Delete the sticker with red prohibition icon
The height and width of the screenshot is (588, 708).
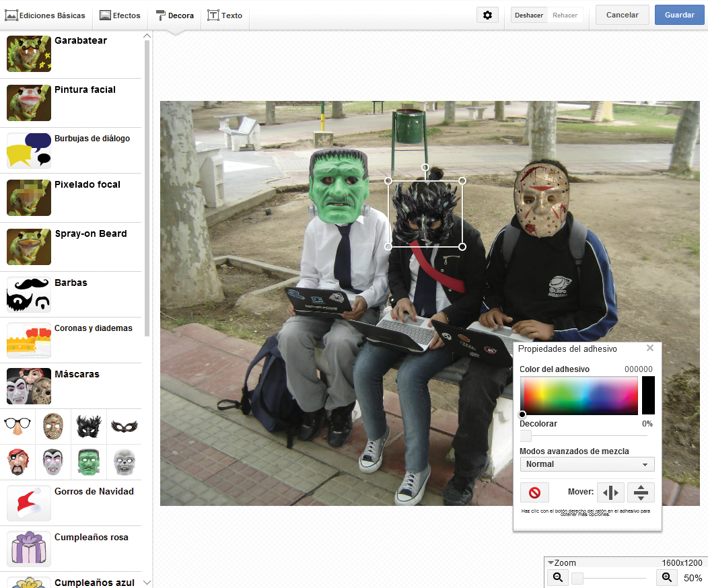click(x=534, y=492)
